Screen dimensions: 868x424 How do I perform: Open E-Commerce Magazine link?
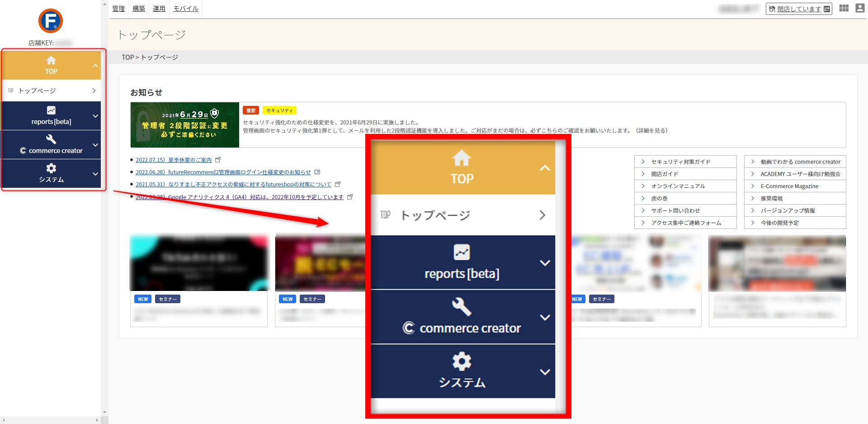[x=795, y=186]
